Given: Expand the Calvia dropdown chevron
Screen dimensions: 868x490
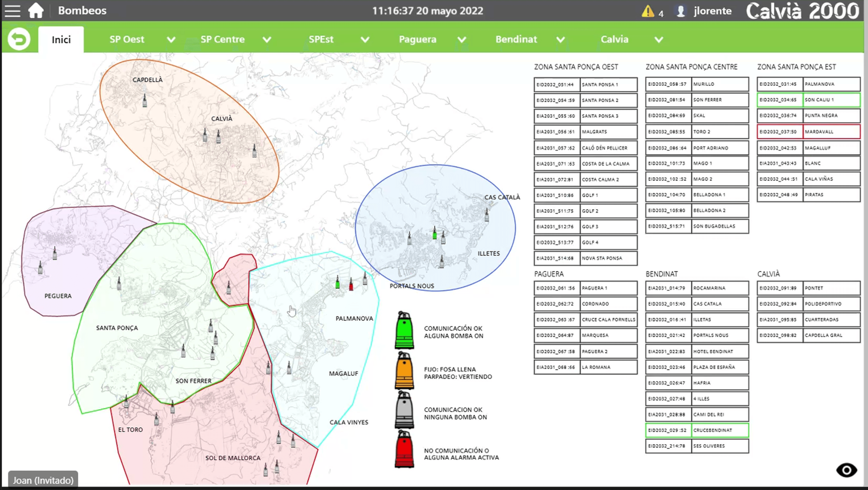Looking at the screenshot, I should tap(659, 40).
